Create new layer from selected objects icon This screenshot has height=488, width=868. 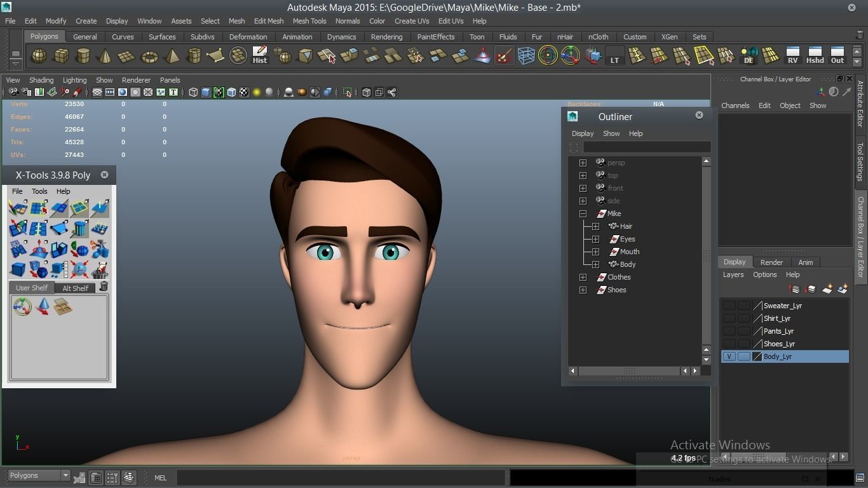click(843, 289)
